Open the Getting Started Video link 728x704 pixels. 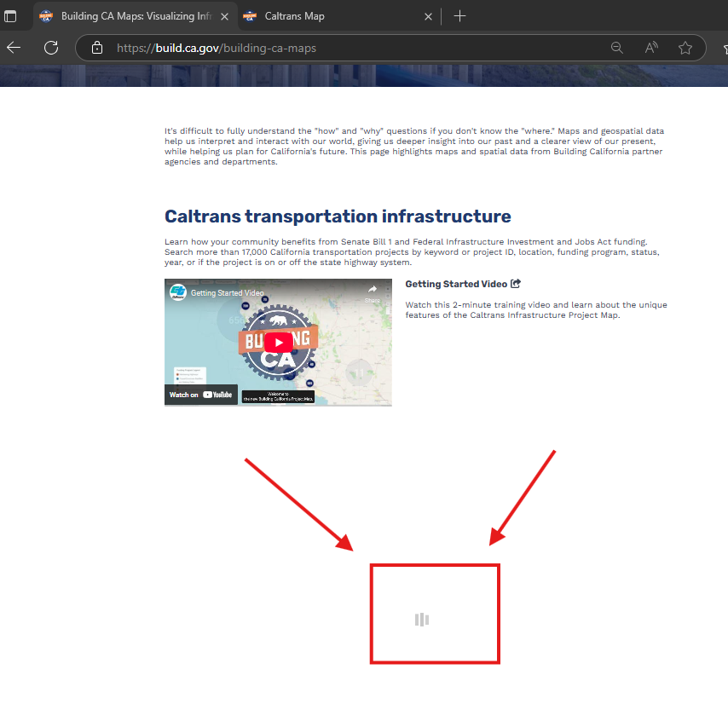point(463,284)
